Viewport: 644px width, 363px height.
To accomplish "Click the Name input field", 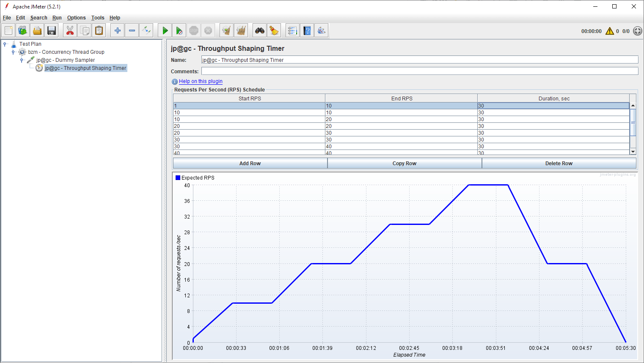I will (x=420, y=60).
